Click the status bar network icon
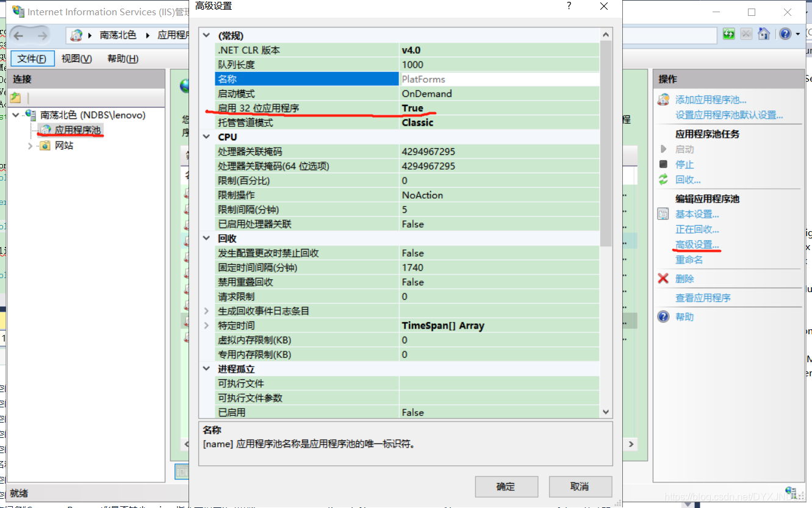The width and height of the screenshot is (812, 508). click(791, 492)
